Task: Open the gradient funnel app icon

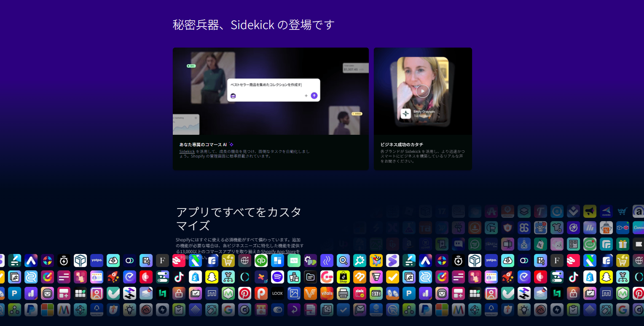Action: pos(376,277)
